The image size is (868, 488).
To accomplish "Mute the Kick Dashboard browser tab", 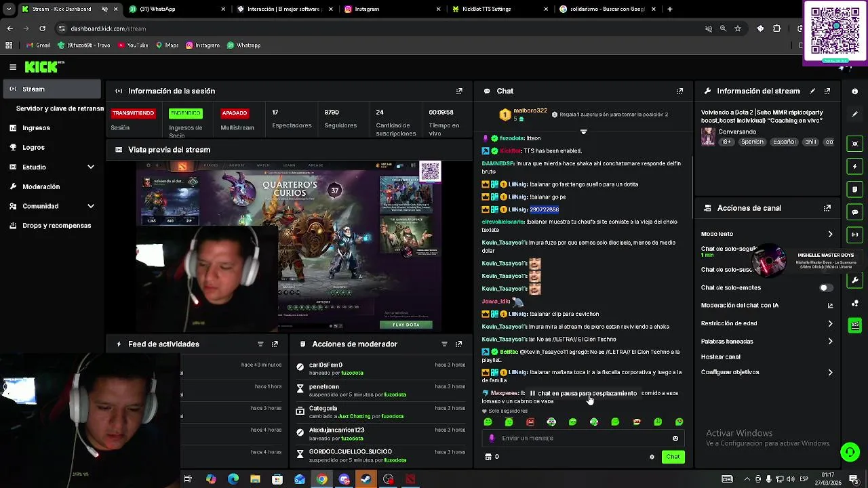I will (x=104, y=9).
